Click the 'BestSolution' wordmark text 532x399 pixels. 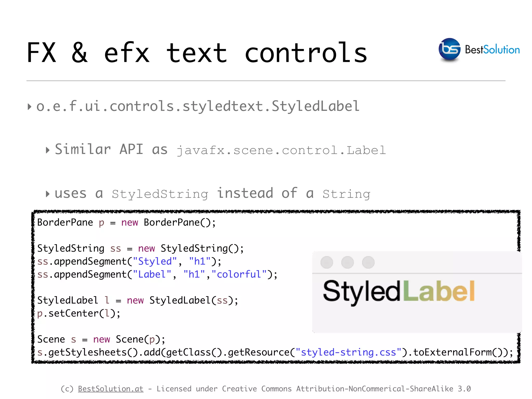(492, 49)
